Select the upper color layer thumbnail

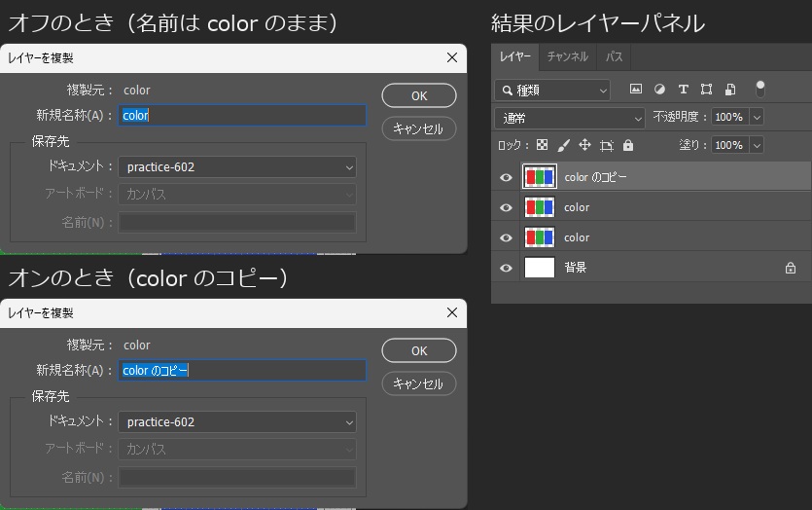coord(540,207)
